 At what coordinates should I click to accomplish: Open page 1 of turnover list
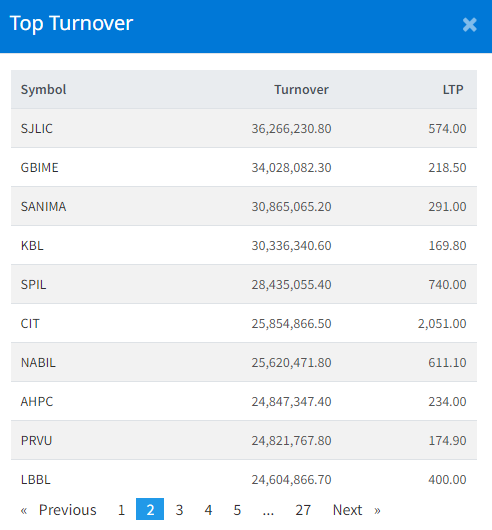pos(121,509)
